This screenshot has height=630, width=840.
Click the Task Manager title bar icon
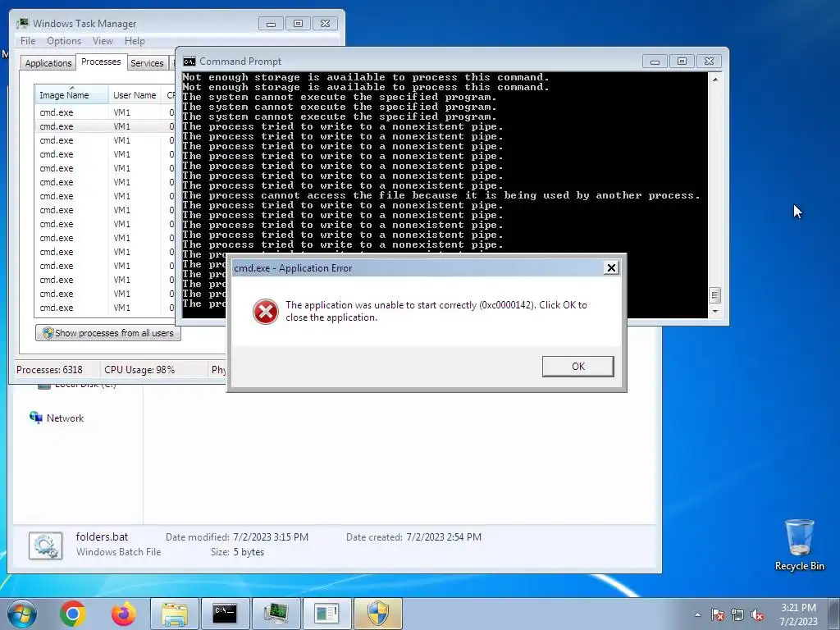22,23
